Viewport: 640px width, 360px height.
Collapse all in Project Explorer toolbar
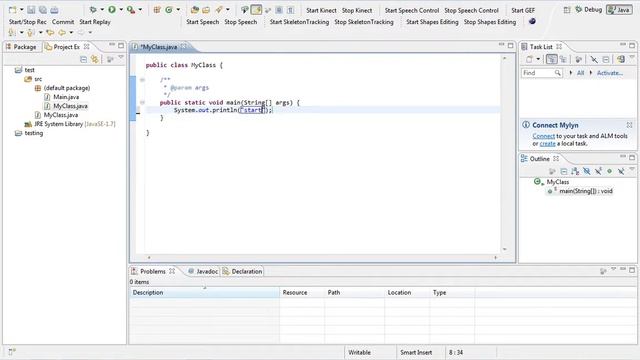tap(83, 60)
